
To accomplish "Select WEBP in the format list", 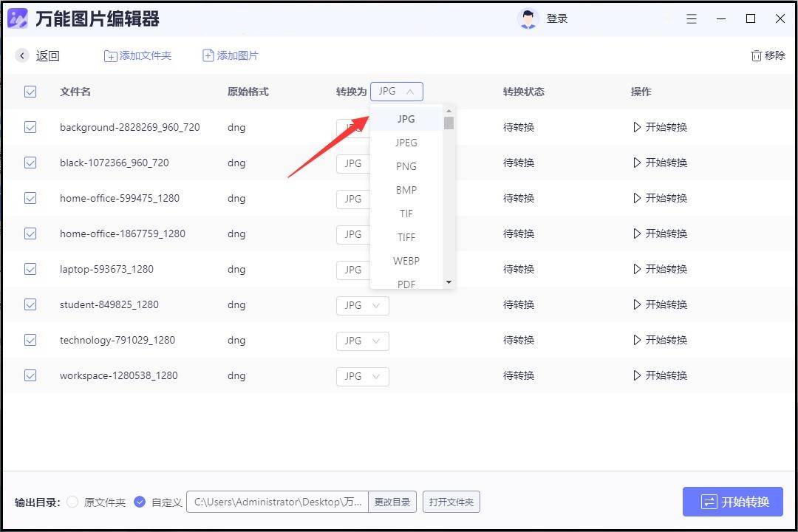I will tap(406, 261).
